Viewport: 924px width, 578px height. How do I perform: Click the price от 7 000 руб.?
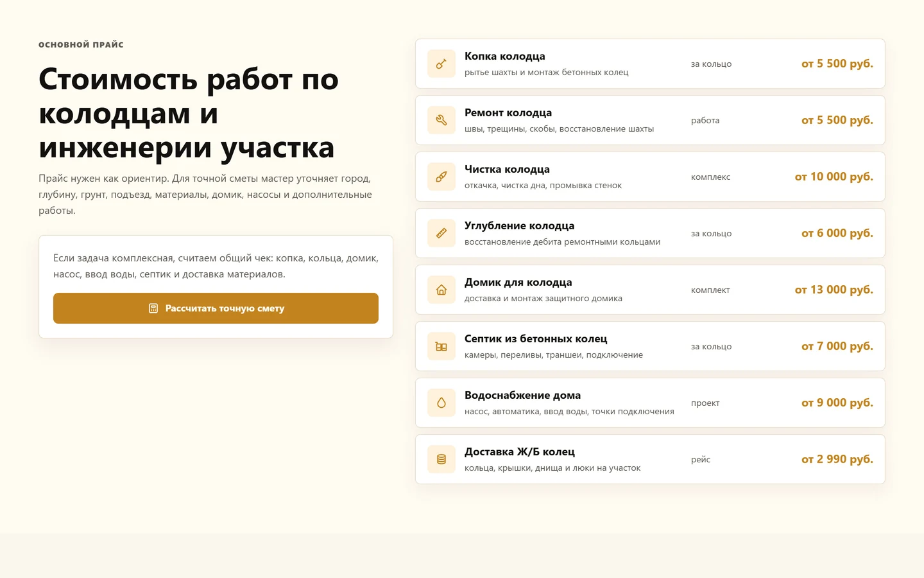[x=837, y=346]
